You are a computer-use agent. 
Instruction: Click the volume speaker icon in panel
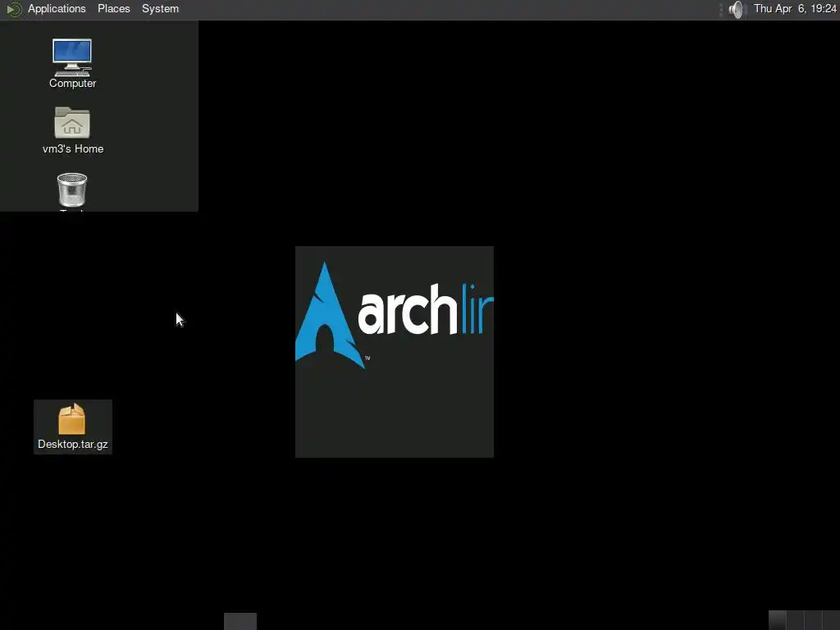[737, 9]
